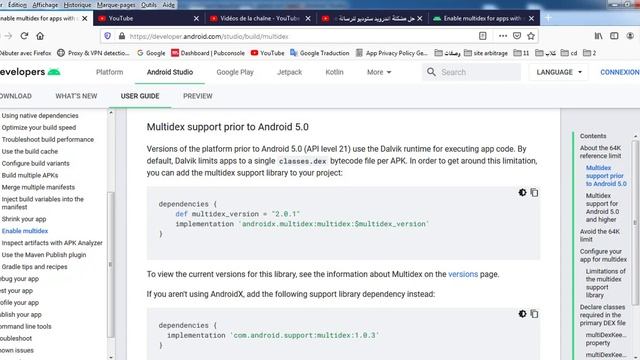Open Inspect artifacts with APK Analyzer
Viewport: 640px width, 360px height.
(52, 243)
